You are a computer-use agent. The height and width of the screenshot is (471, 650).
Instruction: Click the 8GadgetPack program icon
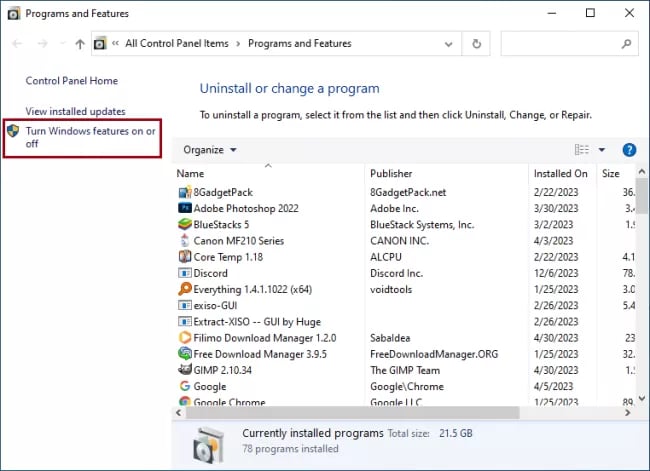pos(185,192)
